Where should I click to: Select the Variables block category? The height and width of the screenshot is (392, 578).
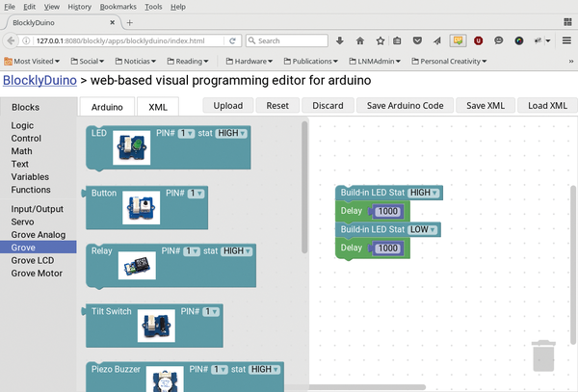coord(30,177)
